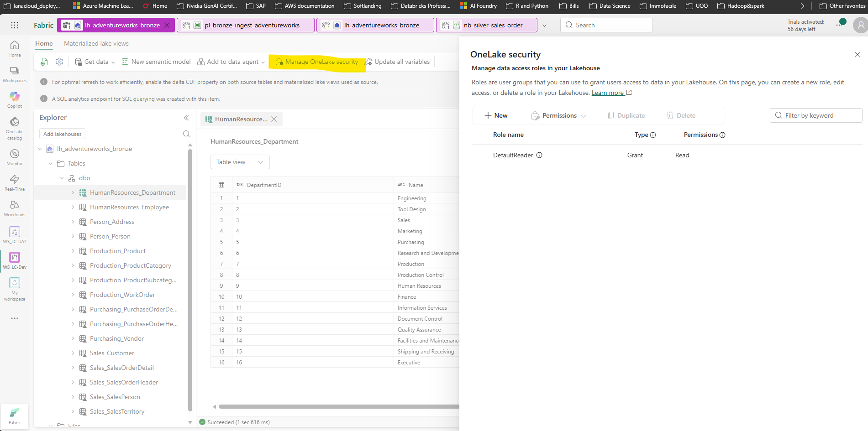This screenshot has width=868, height=431.
Task: Open Workloads in the sidebar
Action: pos(15,208)
